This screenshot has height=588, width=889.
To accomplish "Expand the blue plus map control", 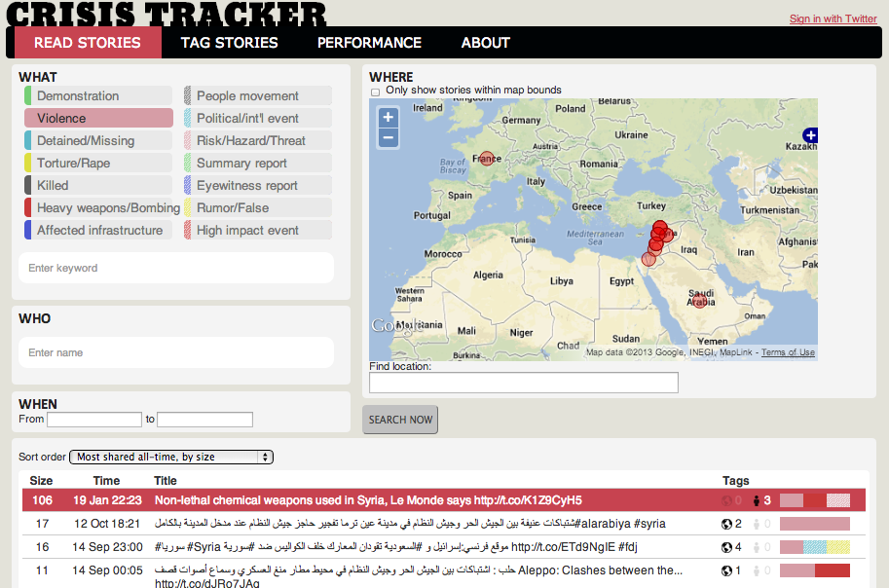I will coord(809,134).
